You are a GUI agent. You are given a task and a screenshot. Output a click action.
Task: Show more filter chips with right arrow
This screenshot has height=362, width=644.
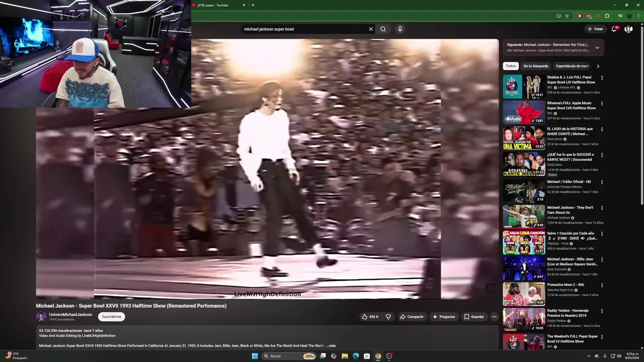598,66
